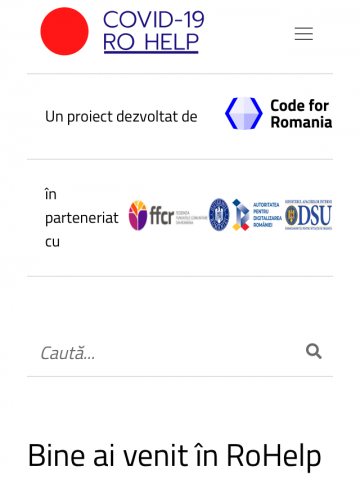This screenshot has width=360, height=489.
Task: Click the ffcr colorful tree emblem
Action: [138, 215]
